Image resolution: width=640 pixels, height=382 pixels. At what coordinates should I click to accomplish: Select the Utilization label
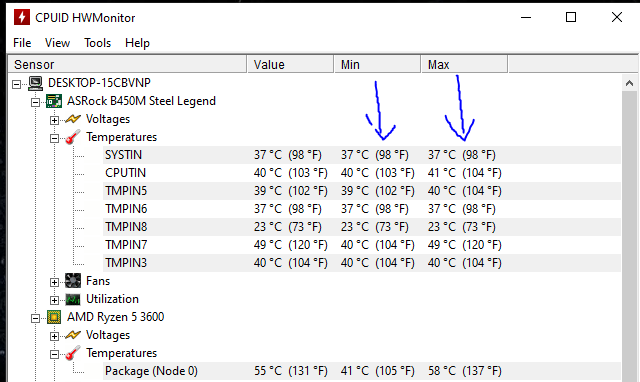coord(112,299)
